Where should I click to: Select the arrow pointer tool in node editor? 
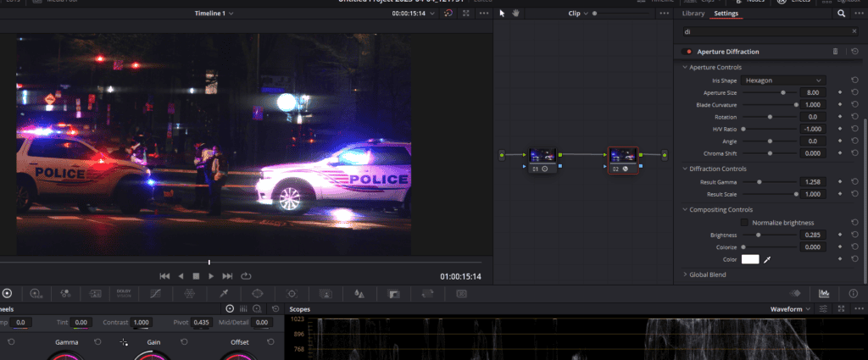502,14
